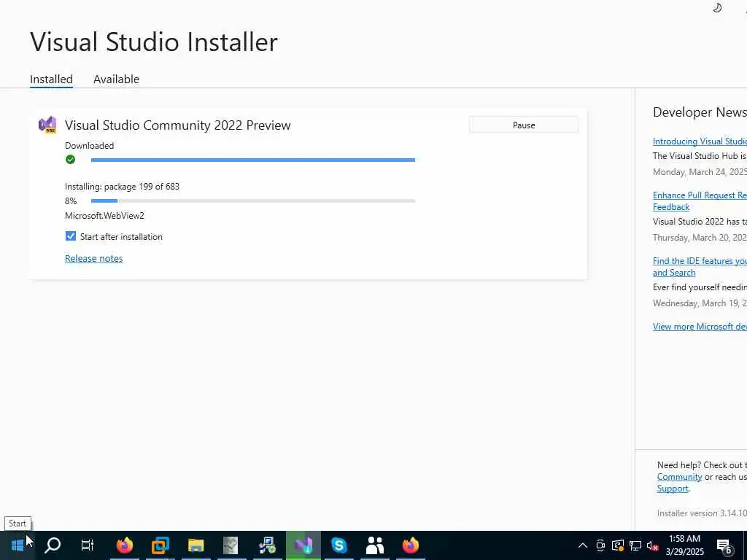The height and width of the screenshot is (560, 747).
Task: Open Enhance Pull Request news link
Action: [x=700, y=201]
